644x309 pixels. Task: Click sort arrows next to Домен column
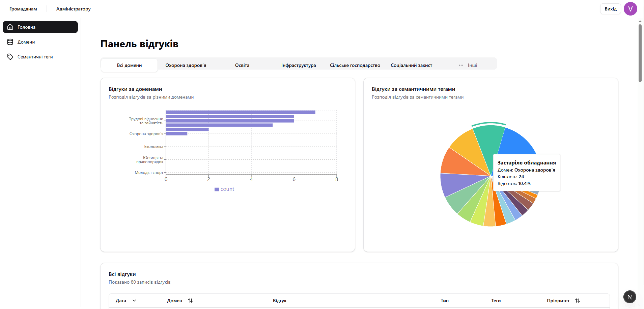tap(190, 301)
